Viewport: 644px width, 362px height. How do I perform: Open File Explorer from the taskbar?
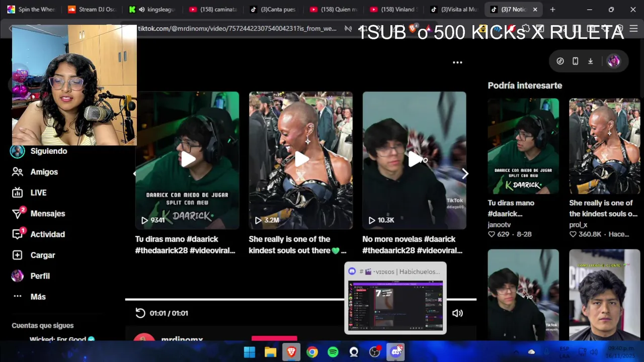point(271,352)
